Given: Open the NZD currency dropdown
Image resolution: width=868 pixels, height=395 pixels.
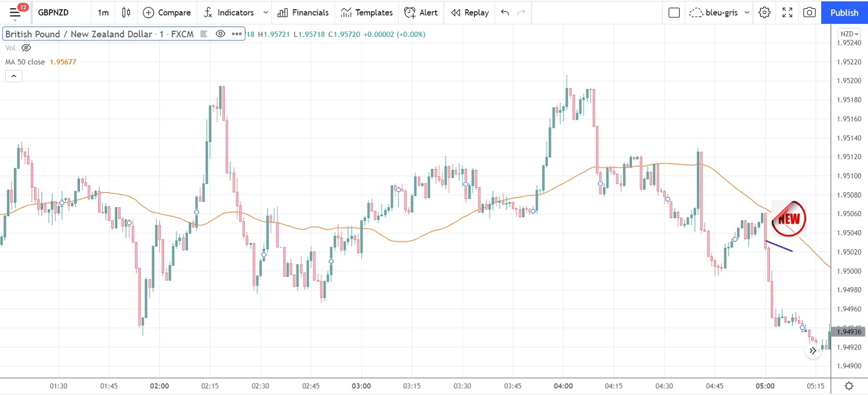Looking at the screenshot, I should (x=849, y=34).
